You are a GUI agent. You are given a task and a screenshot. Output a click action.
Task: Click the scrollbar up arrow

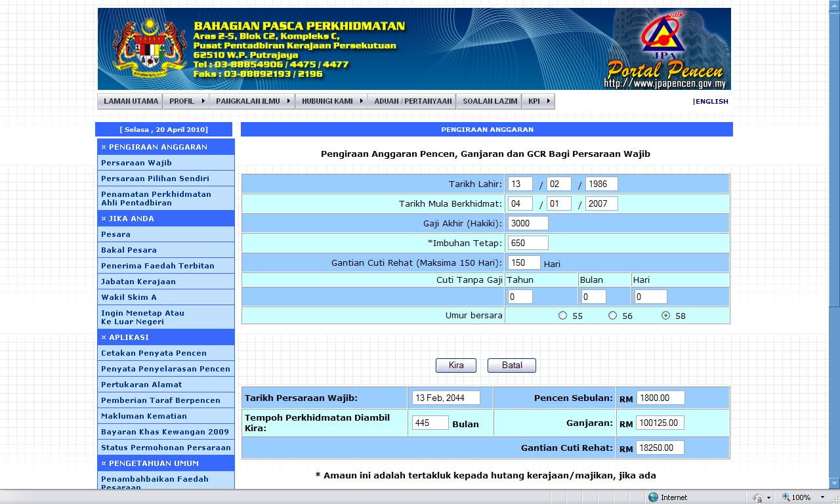click(x=834, y=5)
